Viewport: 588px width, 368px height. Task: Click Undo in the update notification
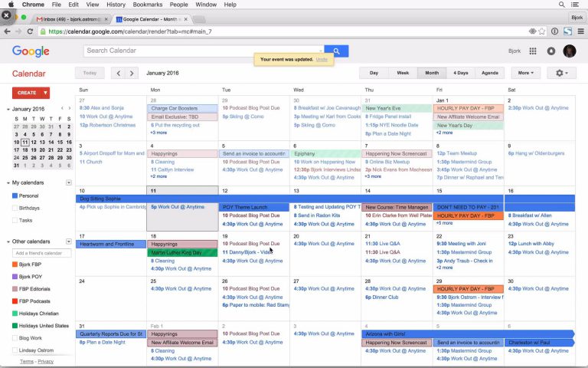click(x=322, y=59)
